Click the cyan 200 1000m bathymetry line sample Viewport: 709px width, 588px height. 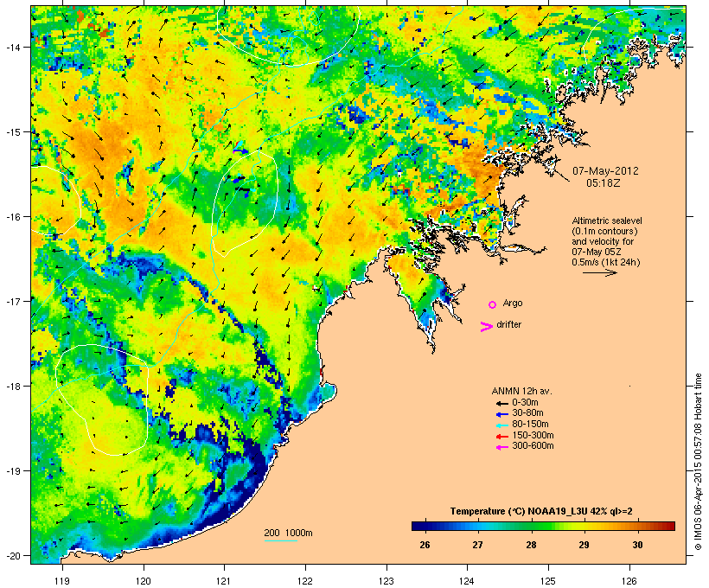[280, 540]
